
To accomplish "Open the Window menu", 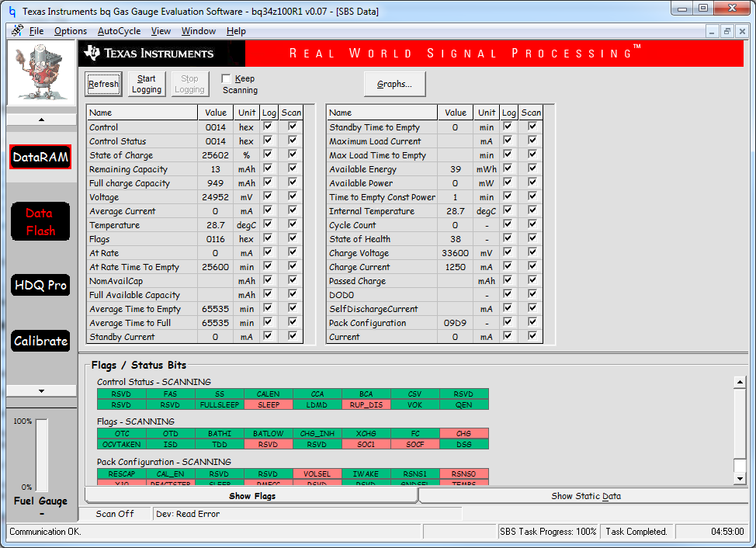I will (198, 31).
